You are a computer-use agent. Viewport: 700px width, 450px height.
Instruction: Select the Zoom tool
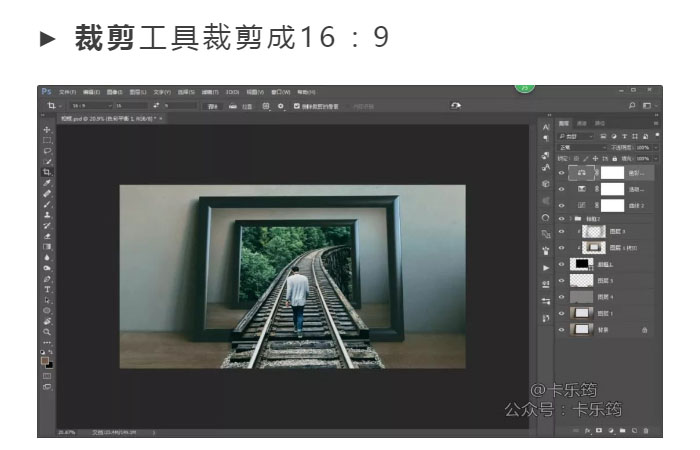(47, 332)
